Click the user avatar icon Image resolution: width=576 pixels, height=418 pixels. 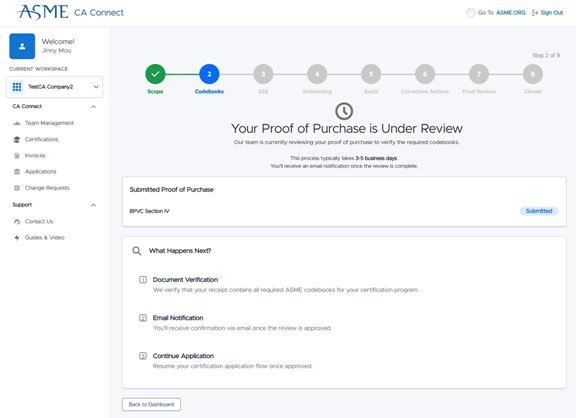(x=22, y=46)
